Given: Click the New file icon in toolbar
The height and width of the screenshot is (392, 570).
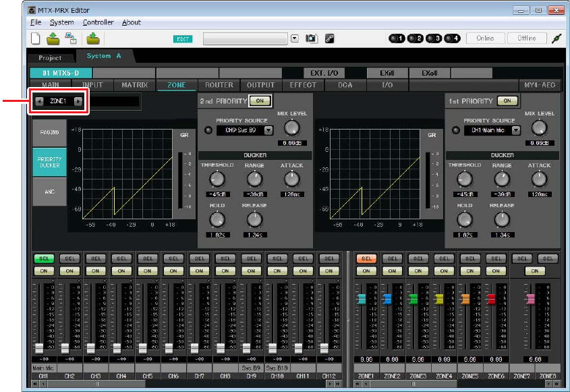Looking at the screenshot, I should click(x=36, y=38).
